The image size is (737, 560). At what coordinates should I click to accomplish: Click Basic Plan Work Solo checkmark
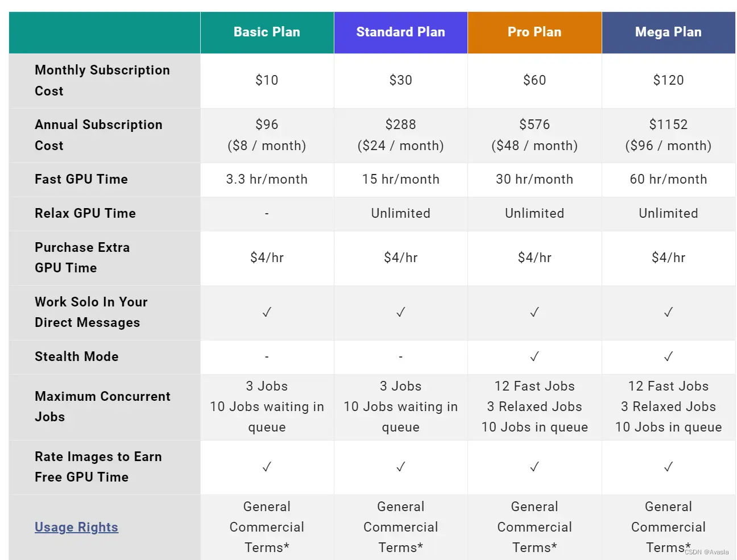coord(267,312)
